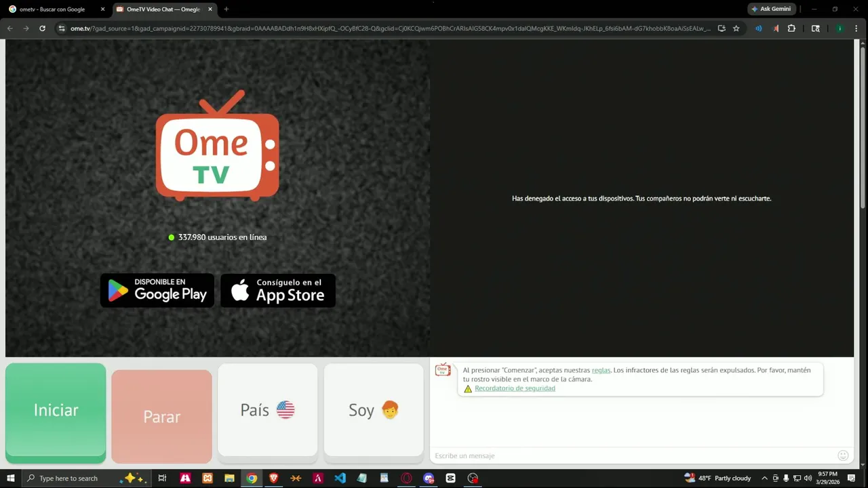Image resolution: width=868 pixels, height=488 pixels.
Task: Select the OmeTV Video Chat tab
Action: tap(164, 9)
